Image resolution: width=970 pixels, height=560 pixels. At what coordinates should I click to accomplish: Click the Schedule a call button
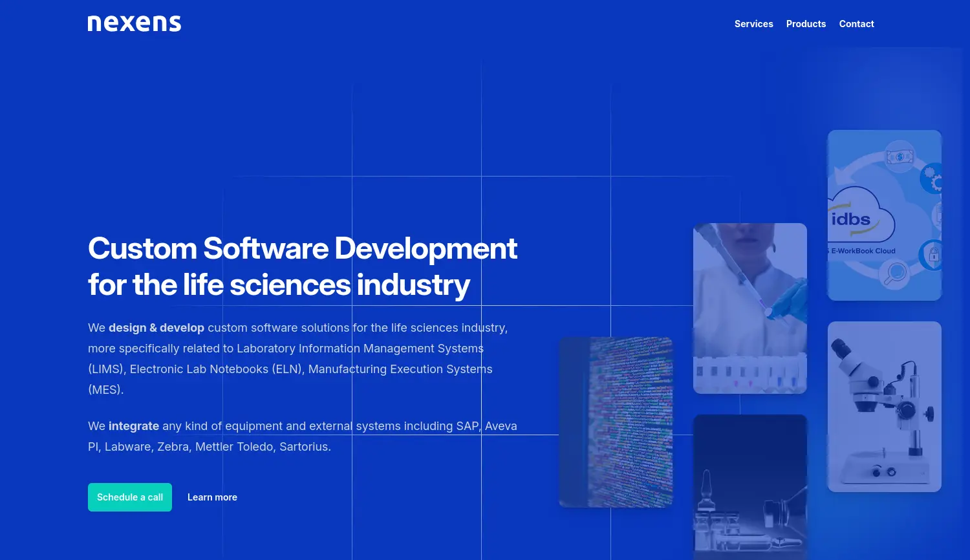click(129, 497)
